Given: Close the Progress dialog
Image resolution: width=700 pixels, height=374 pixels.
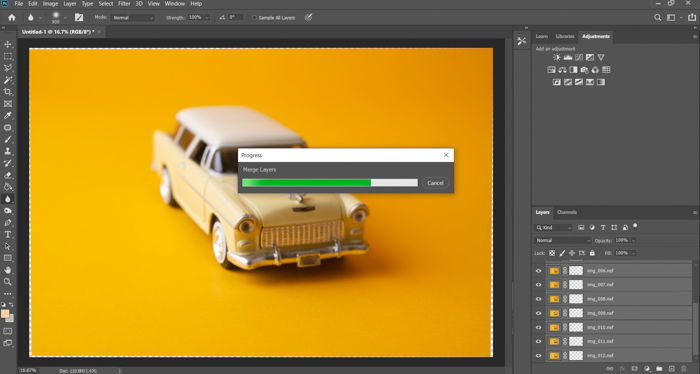Looking at the screenshot, I should click(446, 155).
